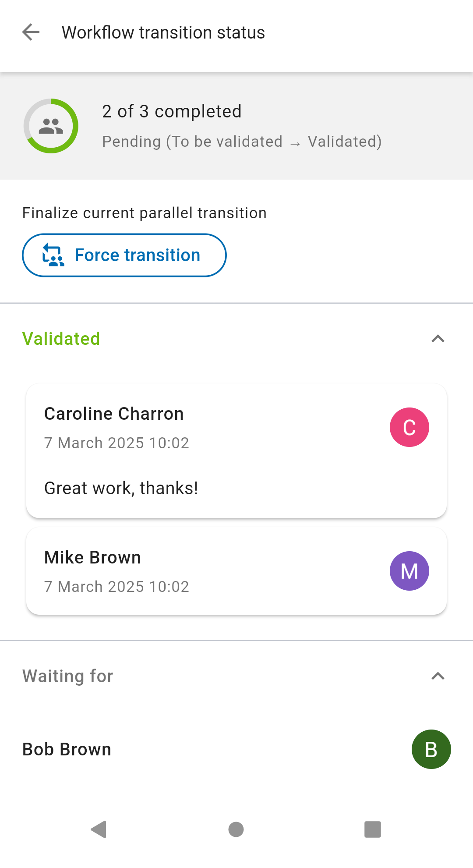Open Bob Brown's green avatar
473x868 pixels.
pyautogui.click(x=431, y=749)
